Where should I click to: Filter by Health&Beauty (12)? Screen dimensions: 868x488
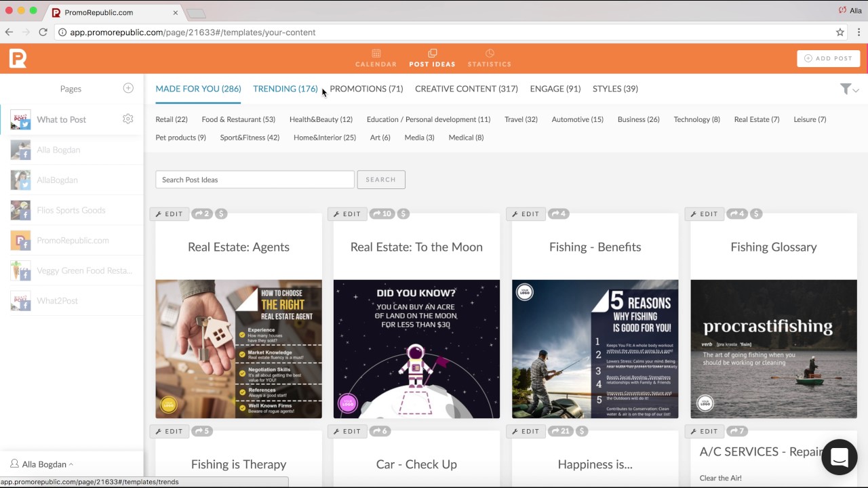(x=321, y=119)
